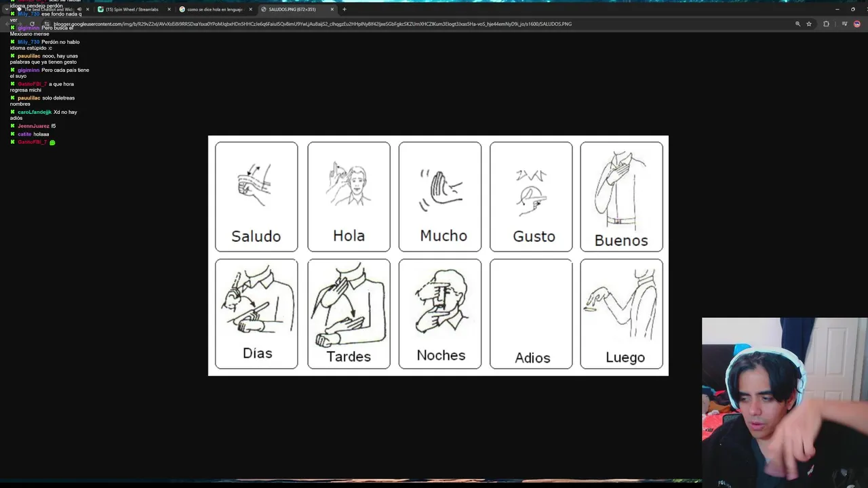Click chat message 'Perdón no hablo idioma estúpido'
This screenshot has width=868, height=488.
[45, 45]
